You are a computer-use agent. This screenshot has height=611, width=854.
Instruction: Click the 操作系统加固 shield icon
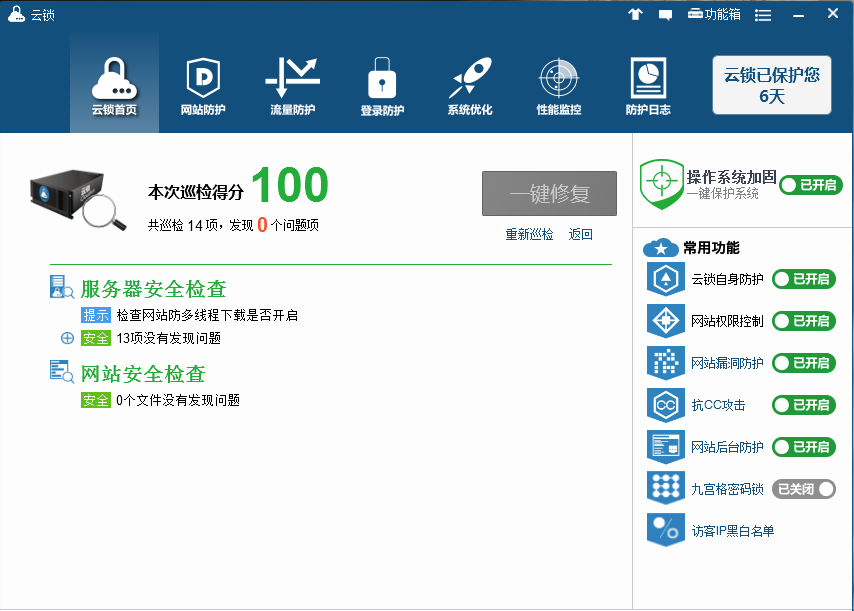661,184
